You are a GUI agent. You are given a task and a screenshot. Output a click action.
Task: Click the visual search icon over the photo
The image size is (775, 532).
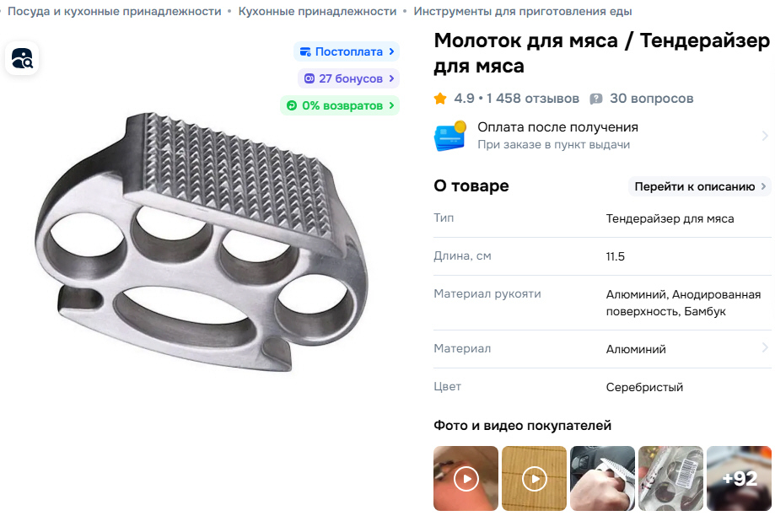(22, 58)
